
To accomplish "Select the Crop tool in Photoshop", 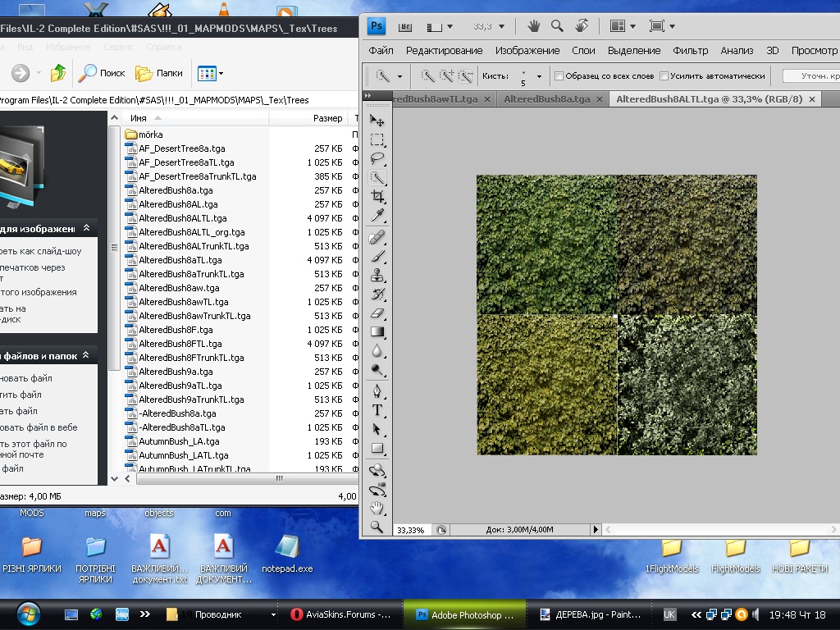I will pos(377,196).
